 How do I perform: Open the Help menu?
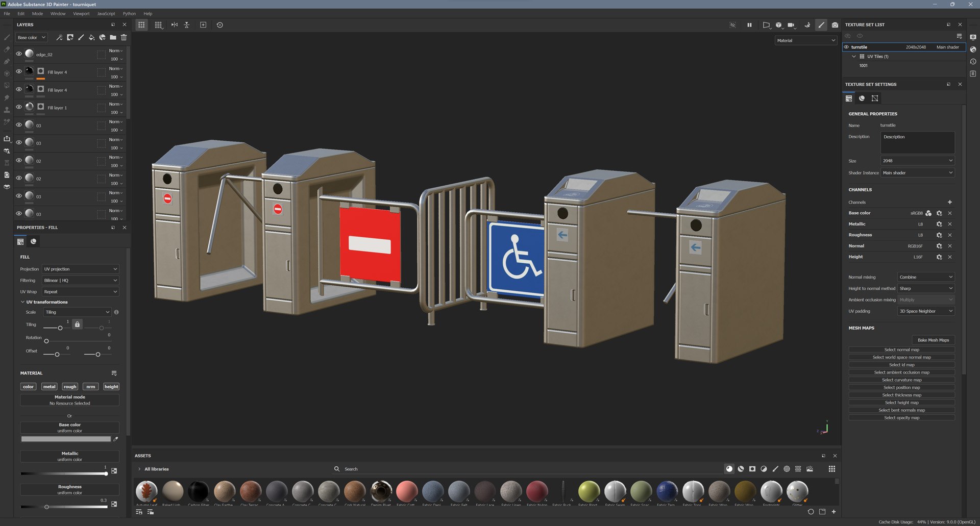coord(148,14)
